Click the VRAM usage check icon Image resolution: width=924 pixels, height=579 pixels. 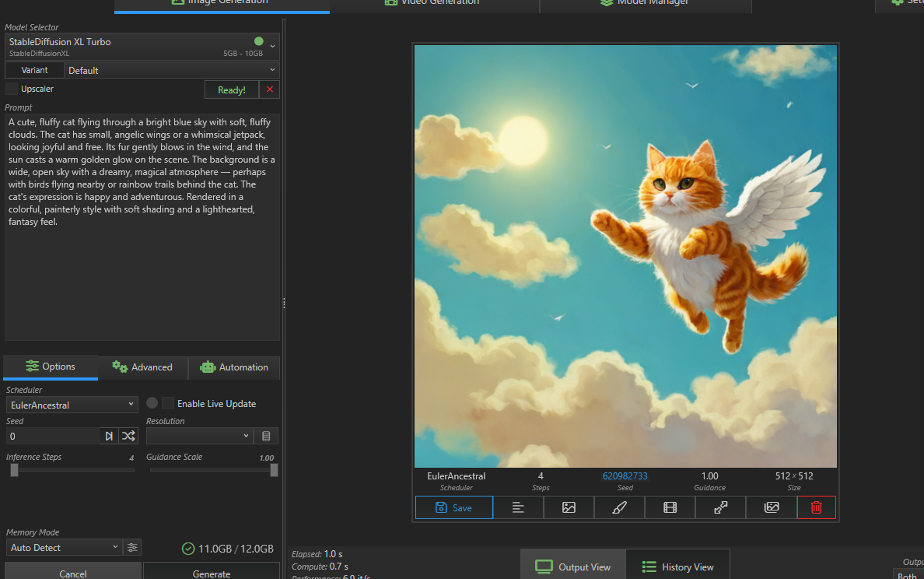188,549
